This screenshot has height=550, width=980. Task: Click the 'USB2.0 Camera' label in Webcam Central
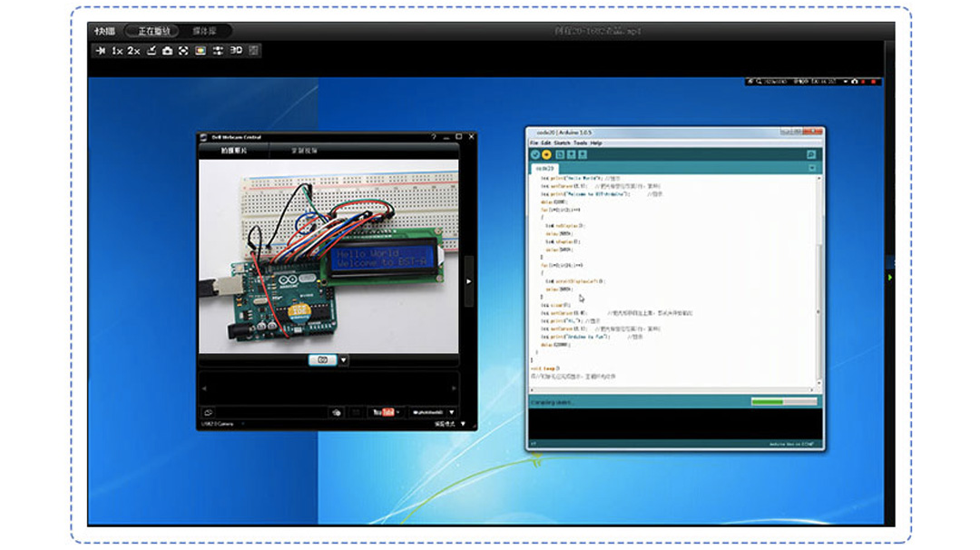pos(218,424)
